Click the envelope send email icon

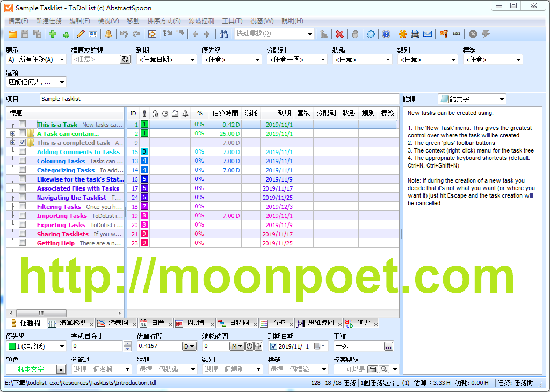(428, 34)
